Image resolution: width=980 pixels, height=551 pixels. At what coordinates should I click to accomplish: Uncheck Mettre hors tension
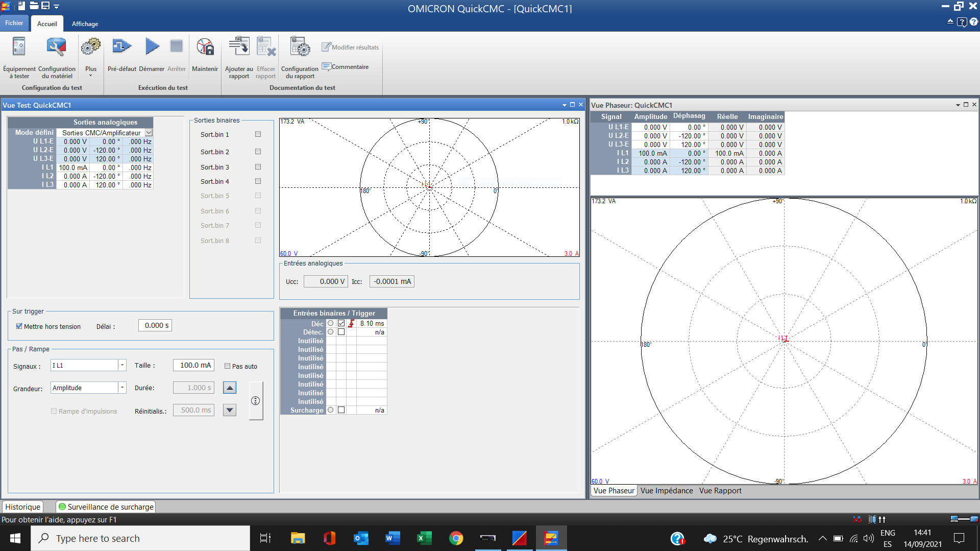pyautogui.click(x=19, y=326)
